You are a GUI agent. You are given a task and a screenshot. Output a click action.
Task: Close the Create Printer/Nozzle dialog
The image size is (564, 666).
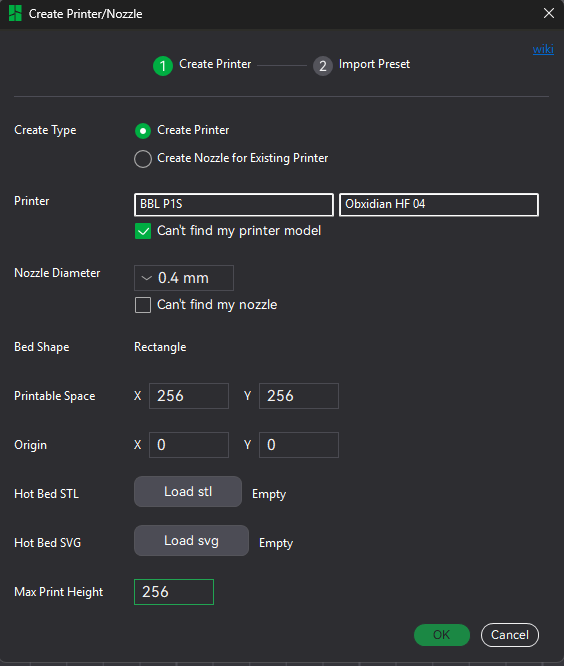pyautogui.click(x=549, y=13)
